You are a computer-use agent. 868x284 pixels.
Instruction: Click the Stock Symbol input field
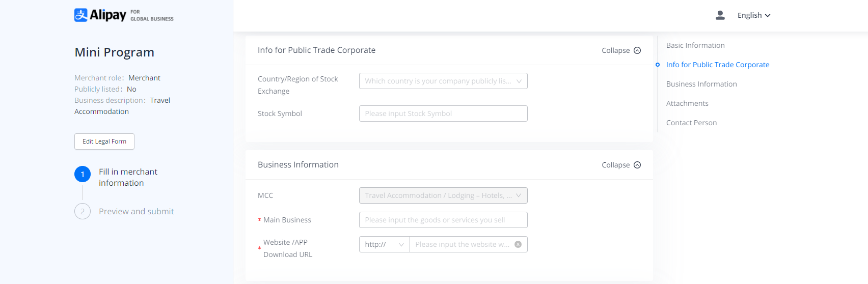pyautogui.click(x=443, y=113)
